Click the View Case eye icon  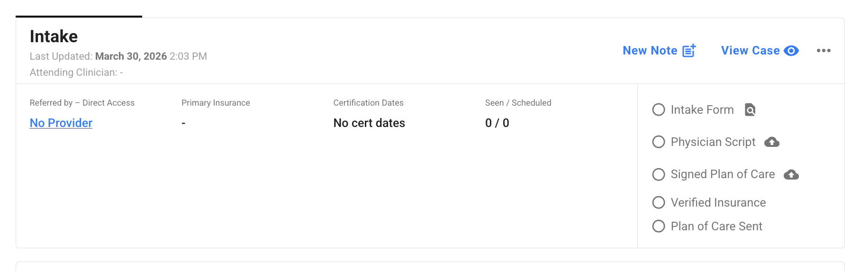(x=791, y=51)
